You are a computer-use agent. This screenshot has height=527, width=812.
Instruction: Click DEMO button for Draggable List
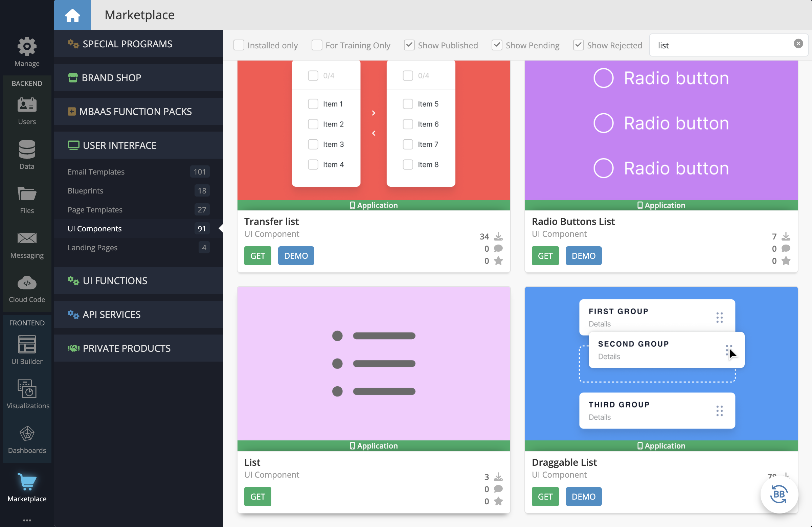coord(583,496)
